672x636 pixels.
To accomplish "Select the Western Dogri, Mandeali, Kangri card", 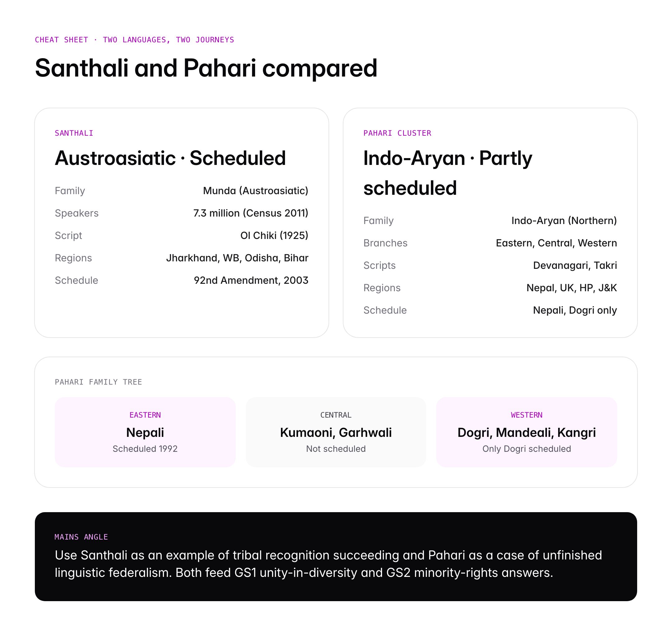I will (526, 432).
